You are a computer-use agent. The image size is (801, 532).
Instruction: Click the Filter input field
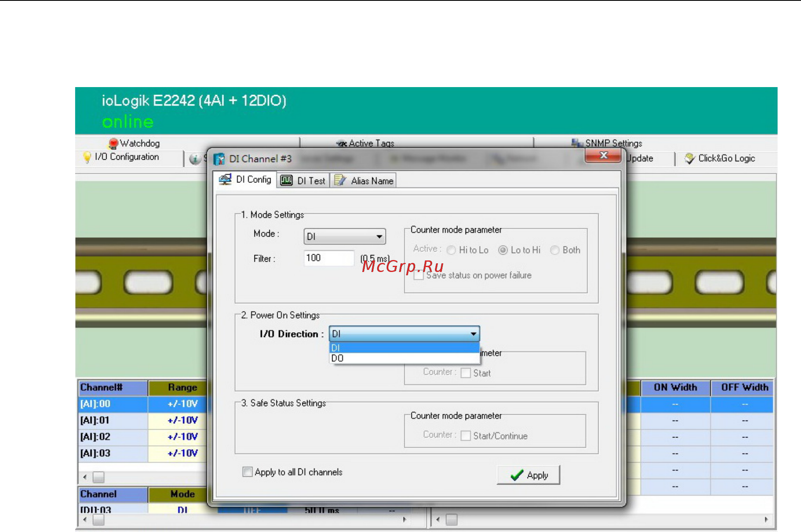[x=329, y=258]
